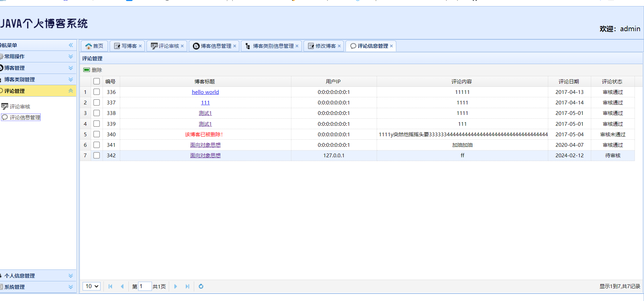Collapse the navigation menu panel

tap(71, 45)
